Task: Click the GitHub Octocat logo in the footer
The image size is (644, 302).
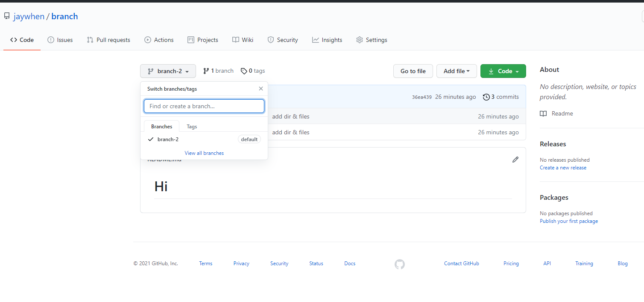Action: tap(400, 264)
